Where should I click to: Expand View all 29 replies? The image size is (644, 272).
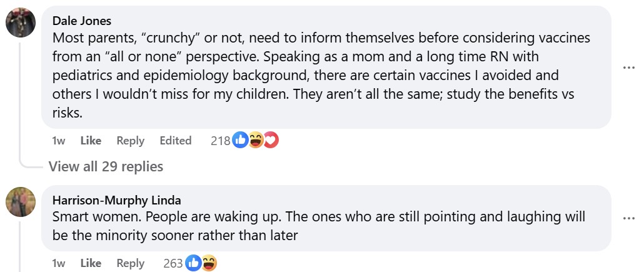click(x=106, y=166)
